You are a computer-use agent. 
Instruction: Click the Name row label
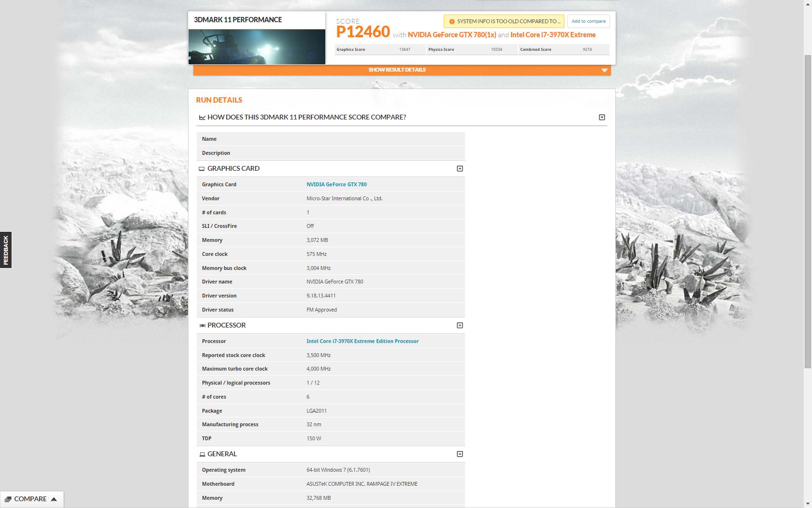[209, 139]
